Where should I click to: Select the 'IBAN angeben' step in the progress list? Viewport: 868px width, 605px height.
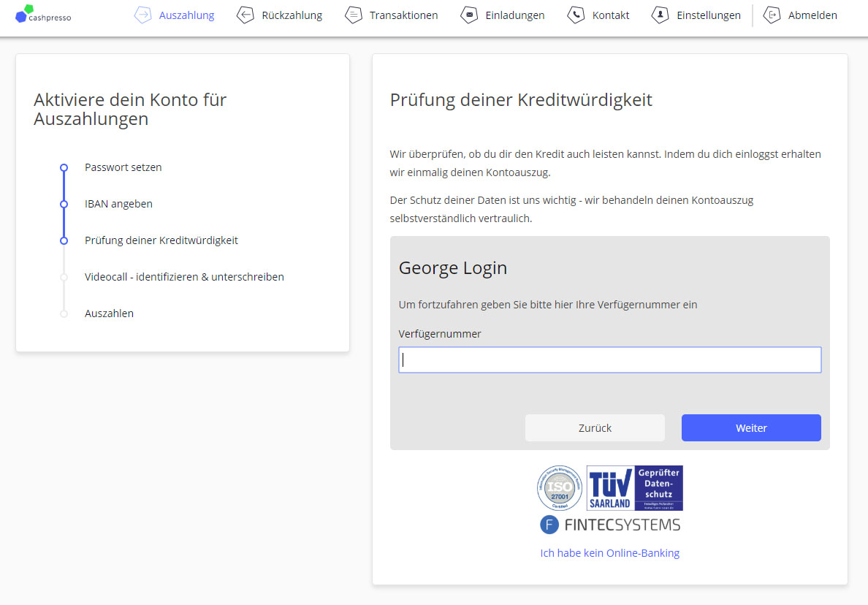(118, 204)
